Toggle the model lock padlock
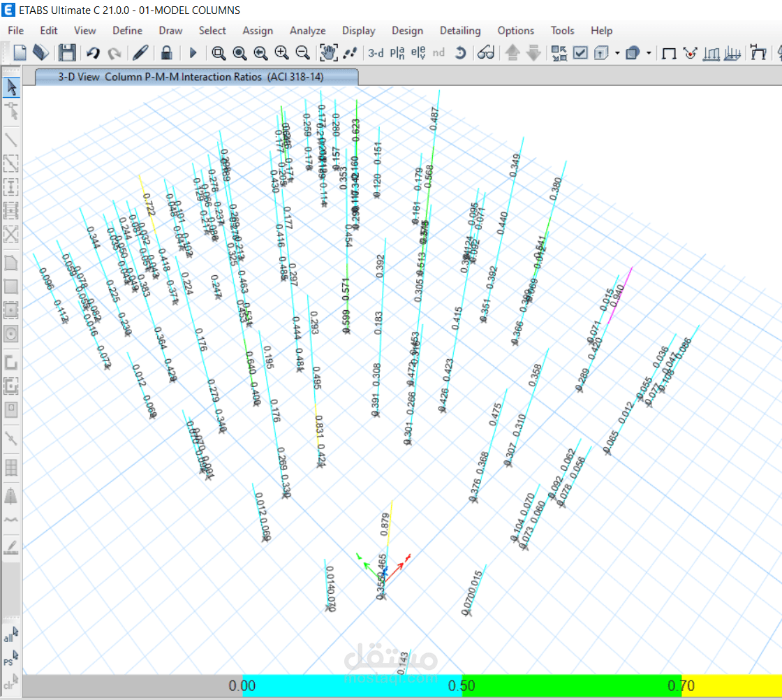The width and height of the screenshot is (782, 700). (x=167, y=52)
